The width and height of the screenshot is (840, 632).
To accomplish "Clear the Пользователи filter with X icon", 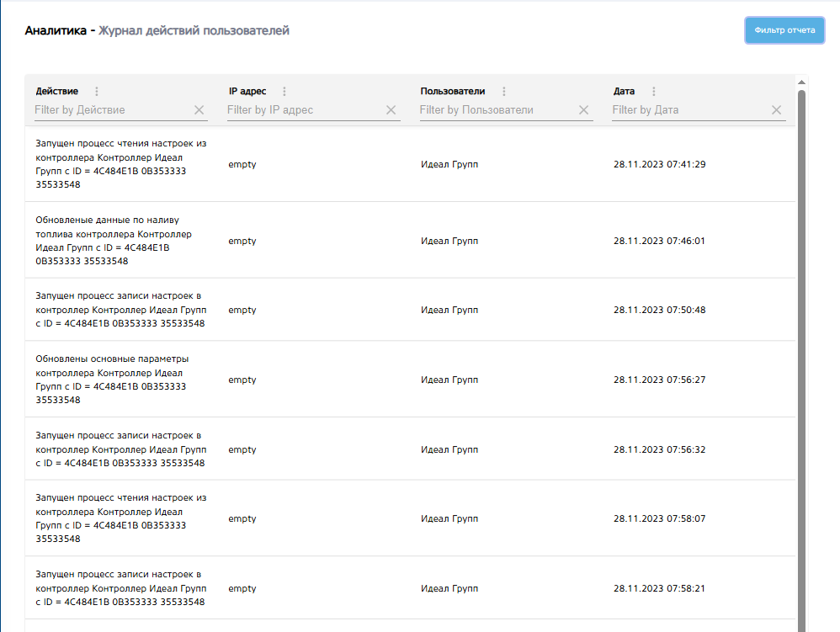I will pyautogui.click(x=584, y=110).
